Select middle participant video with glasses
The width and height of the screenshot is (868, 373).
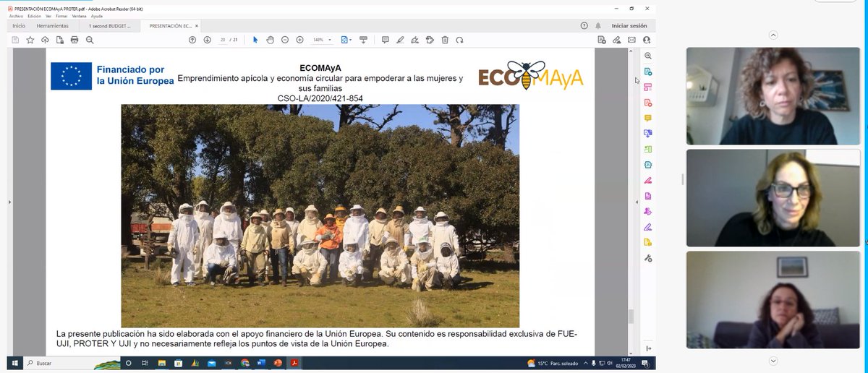pyautogui.click(x=773, y=197)
